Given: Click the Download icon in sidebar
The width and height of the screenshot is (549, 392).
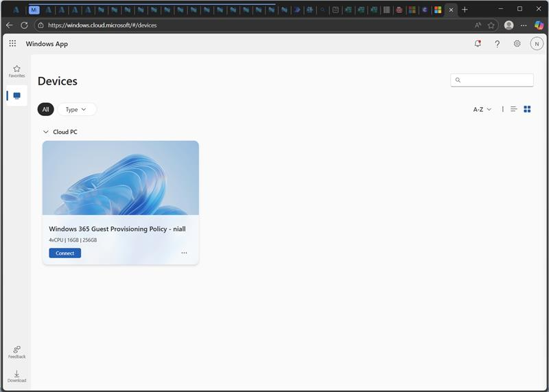Looking at the screenshot, I should click(x=16, y=376).
